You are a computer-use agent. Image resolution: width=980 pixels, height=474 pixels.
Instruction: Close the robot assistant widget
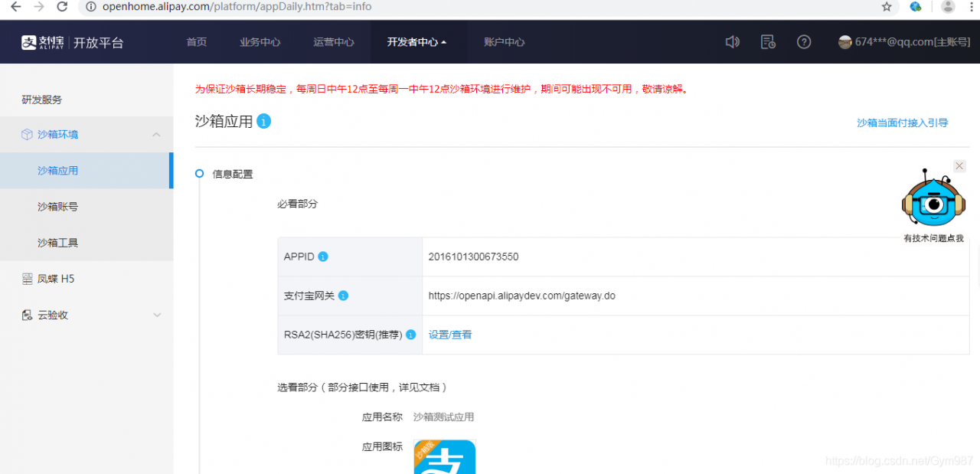click(x=959, y=166)
